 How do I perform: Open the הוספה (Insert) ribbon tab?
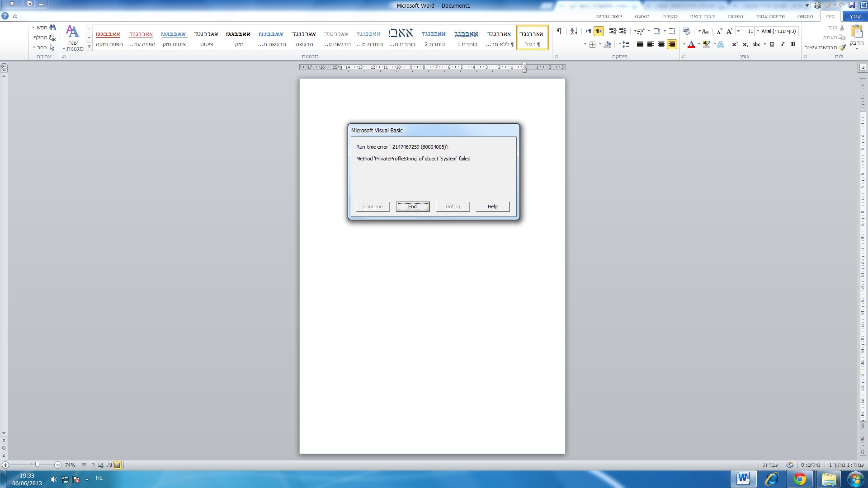click(805, 16)
